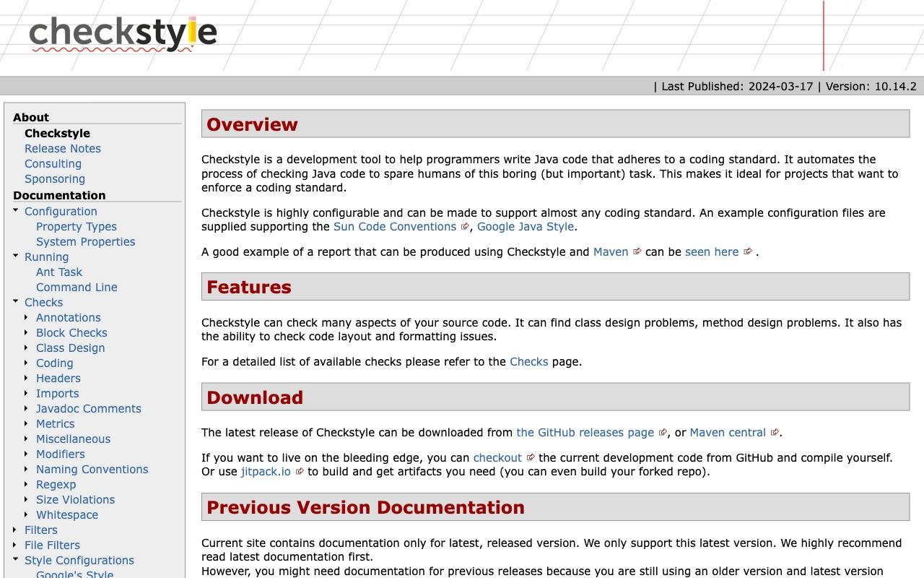Open Ant Task page
The image size is (924, 578).
click(x=59, y=272)
